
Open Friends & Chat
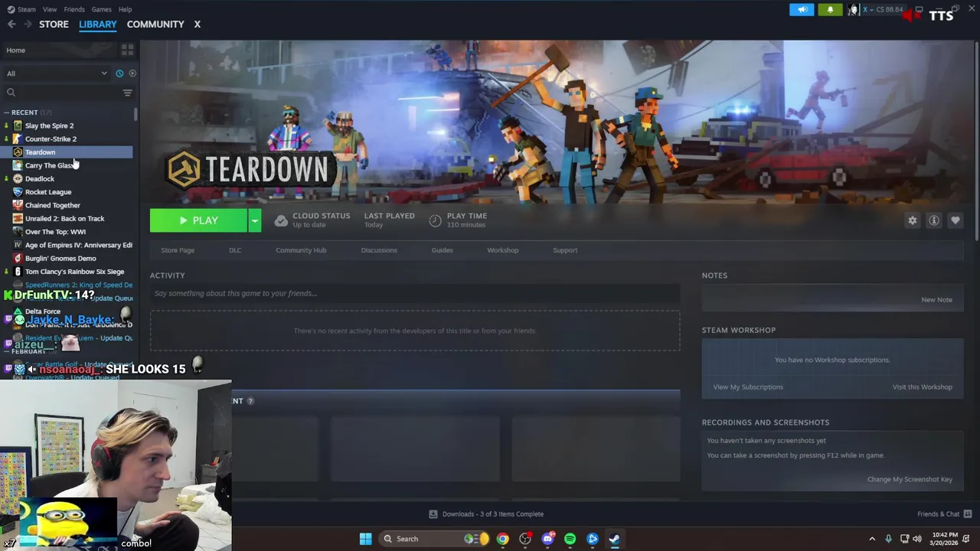pyautogui.click(x=944, y=514)
